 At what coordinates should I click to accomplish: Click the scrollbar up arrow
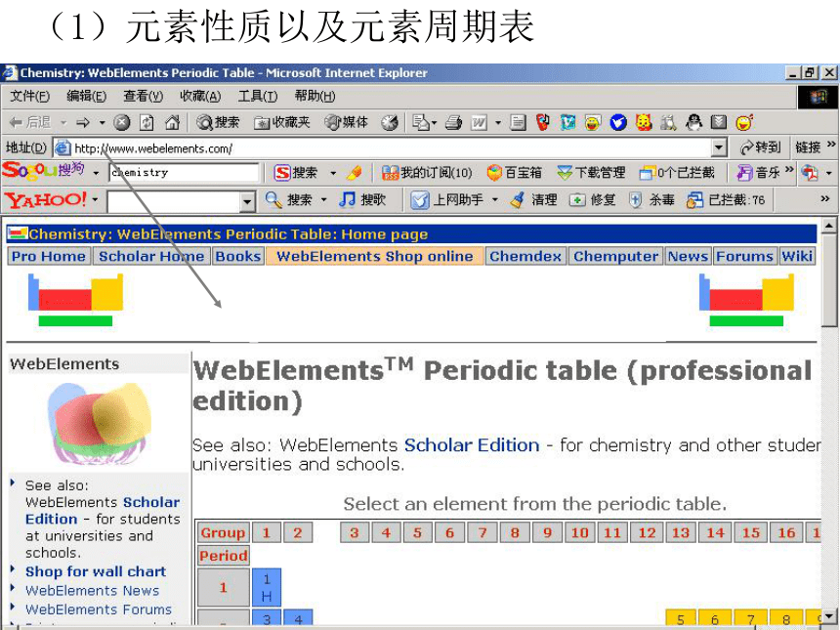(x=829, y=225)
